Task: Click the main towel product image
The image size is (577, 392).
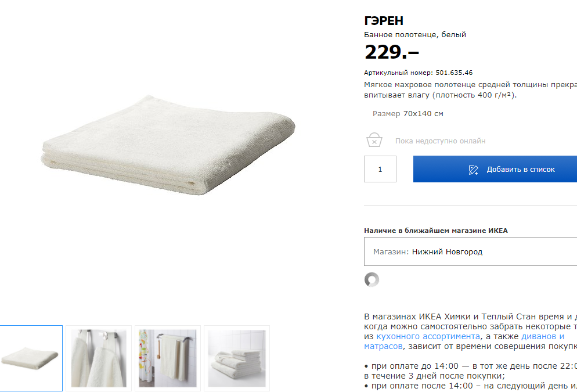Action: [168, 145]
